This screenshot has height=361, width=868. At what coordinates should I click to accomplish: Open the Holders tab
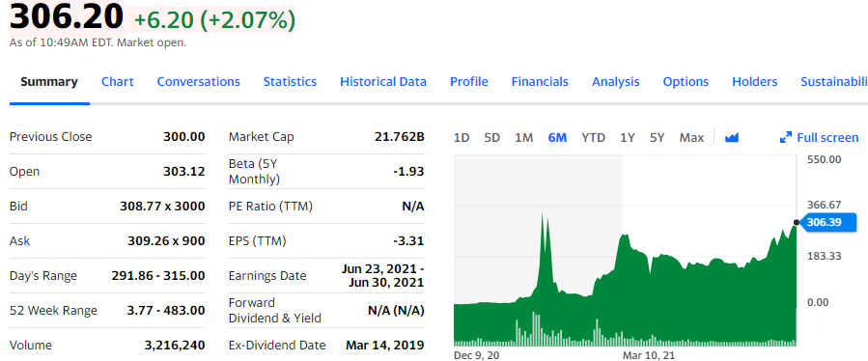click(754, 82)
